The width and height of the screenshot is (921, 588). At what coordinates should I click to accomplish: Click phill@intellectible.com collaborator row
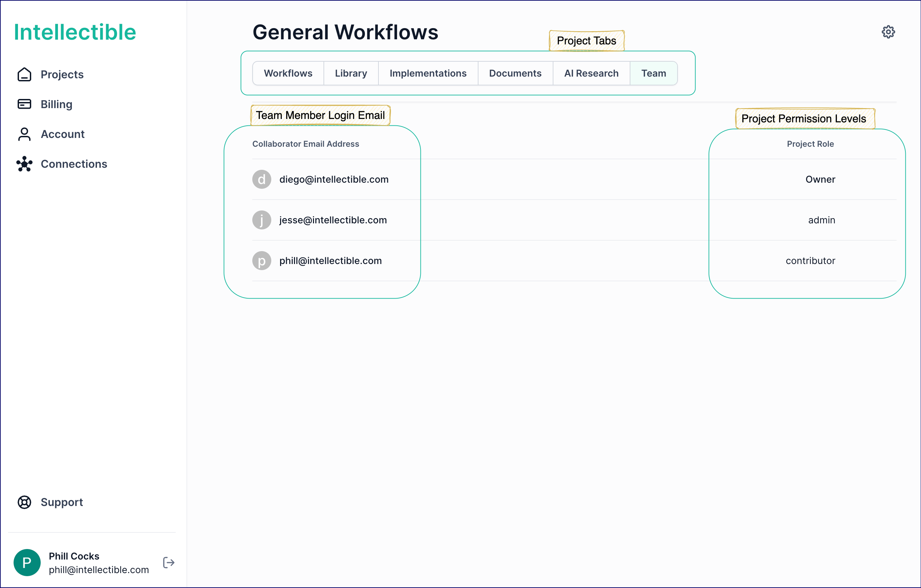(330, 261)
